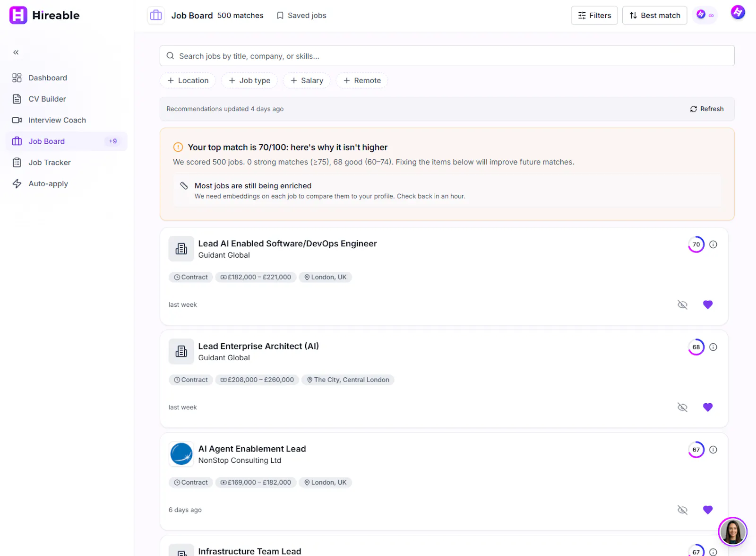Hide the AI Agent Enablement Lead job
The width and height of the screenshot is (756, 556).
tap(682, 510)
